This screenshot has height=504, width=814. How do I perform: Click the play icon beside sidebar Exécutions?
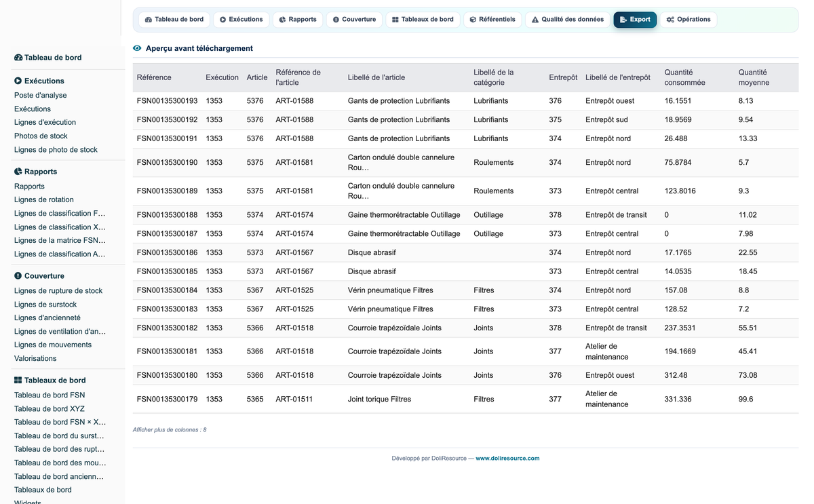pos(18,81)
